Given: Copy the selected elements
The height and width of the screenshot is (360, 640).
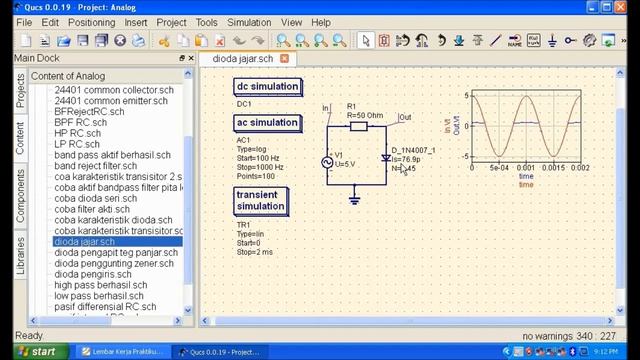Looking at the screenshot, I should [183, 40].
